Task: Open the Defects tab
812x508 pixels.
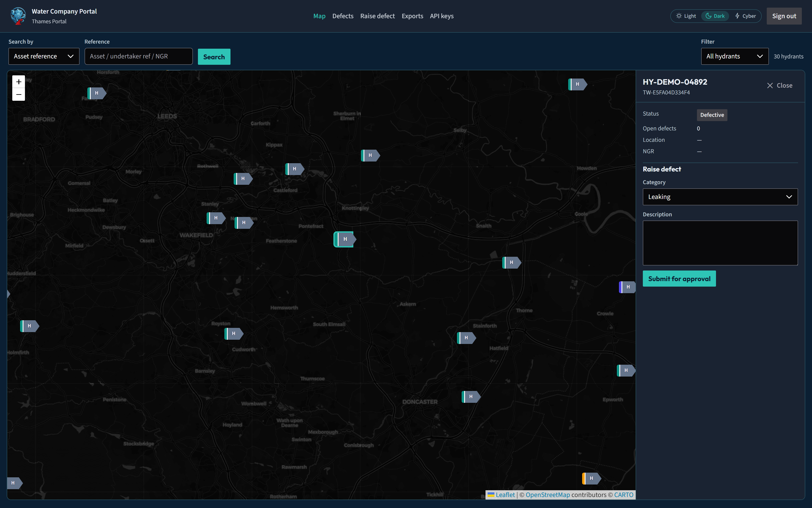Action: coord(343,16)
